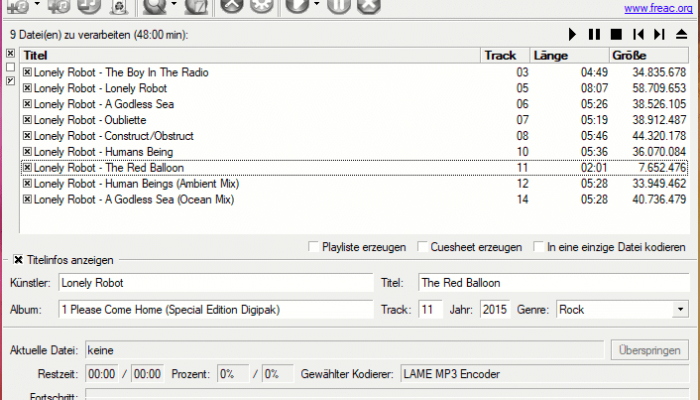
Task: Enable In eine einzige Datei kodieren
Action: (x=539, y=246)
